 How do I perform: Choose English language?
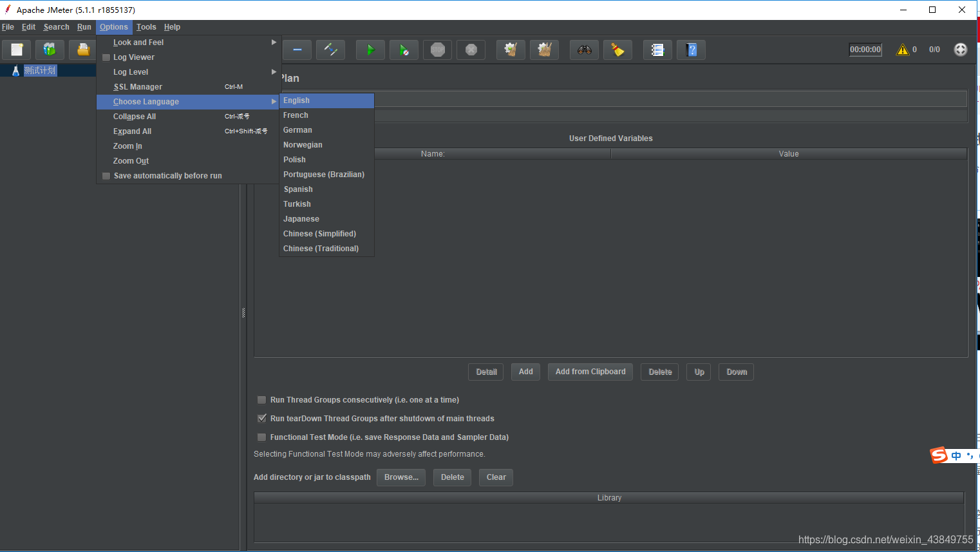tap(326, 100)
